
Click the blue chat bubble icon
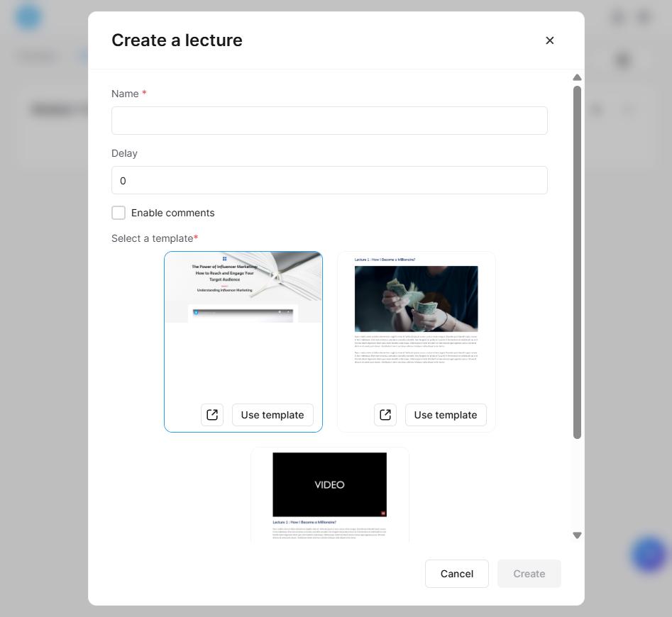[649, 555]
